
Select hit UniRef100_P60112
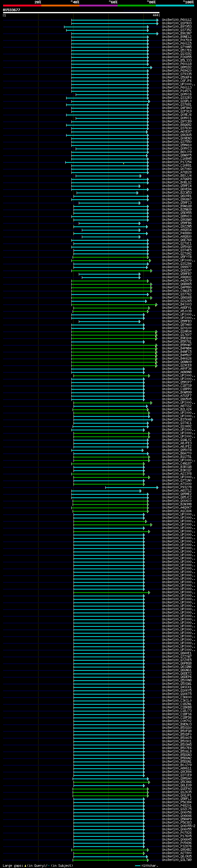pos(177,20)
